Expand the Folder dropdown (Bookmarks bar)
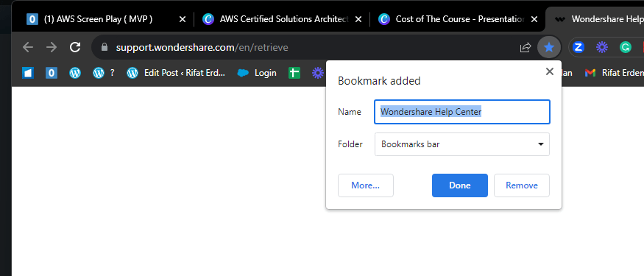644x276 pixels. point(462,144)
